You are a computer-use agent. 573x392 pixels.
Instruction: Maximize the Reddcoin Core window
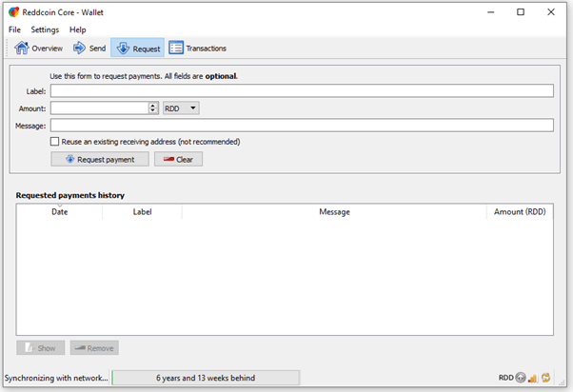coord(521,12)
